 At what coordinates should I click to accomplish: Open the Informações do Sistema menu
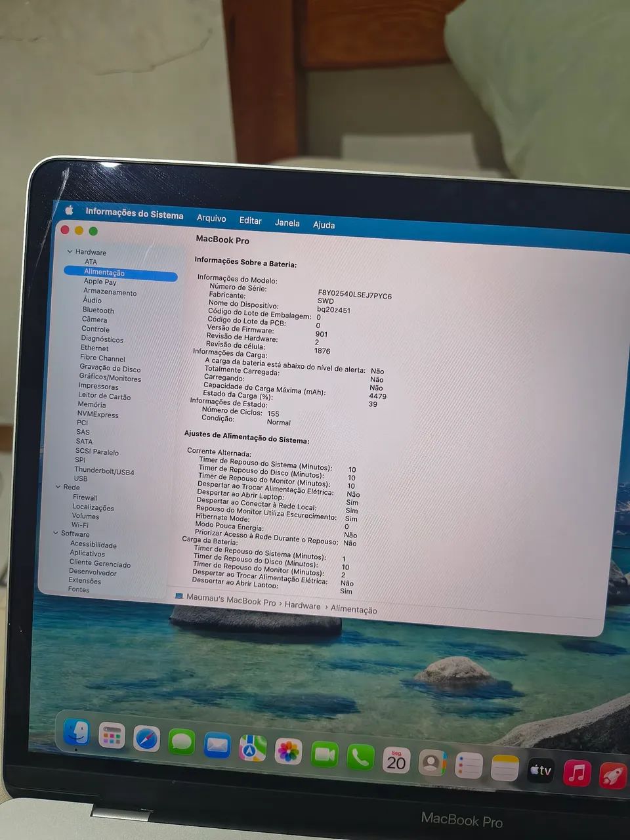[x=135, y=213]
